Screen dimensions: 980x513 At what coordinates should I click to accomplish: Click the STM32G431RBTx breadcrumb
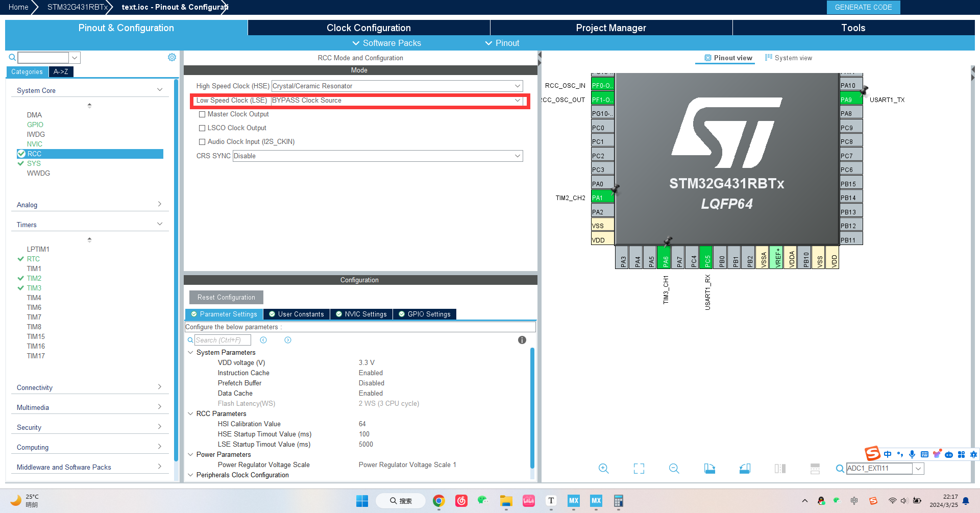click(x=78, y=7)
